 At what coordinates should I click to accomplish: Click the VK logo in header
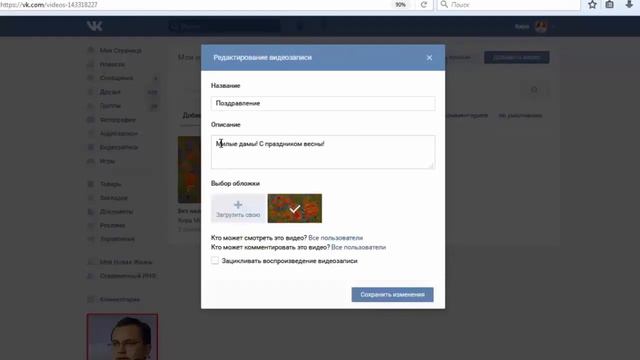tap(94, 26)
